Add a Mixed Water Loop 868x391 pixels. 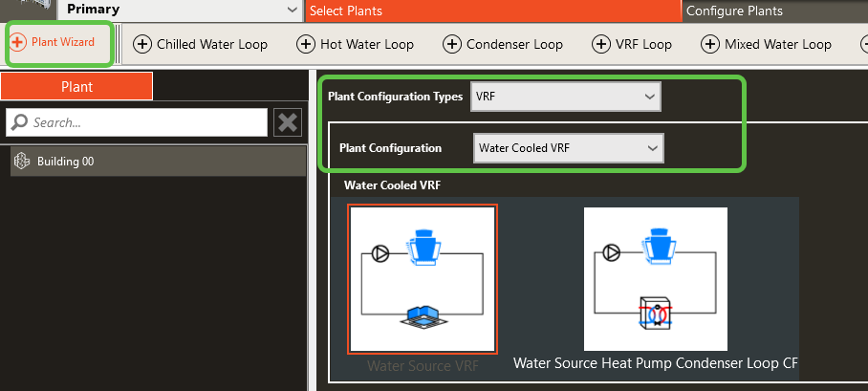pos(766,44)
